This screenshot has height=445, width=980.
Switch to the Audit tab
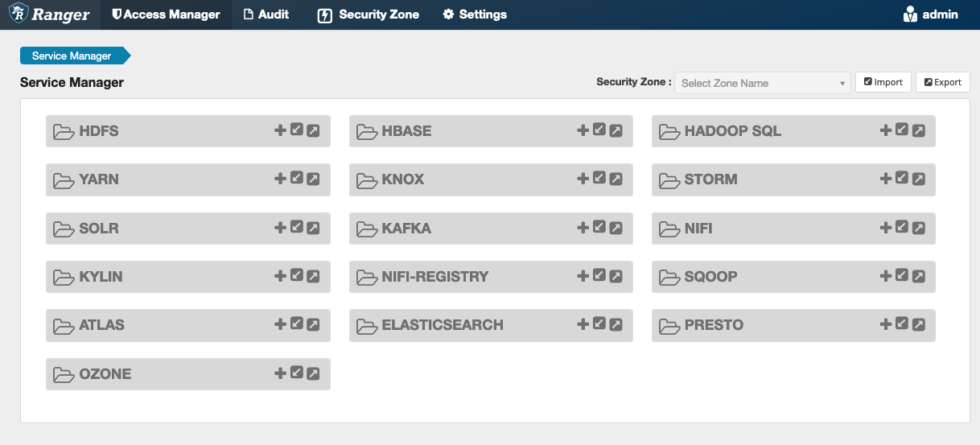point(266,14)
